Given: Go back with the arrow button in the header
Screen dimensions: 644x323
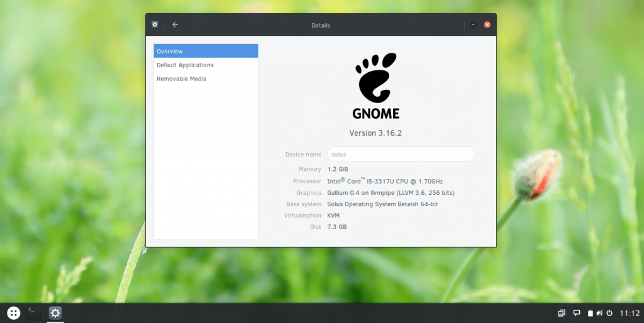Looking at the screenshot, I should [175, 25].
